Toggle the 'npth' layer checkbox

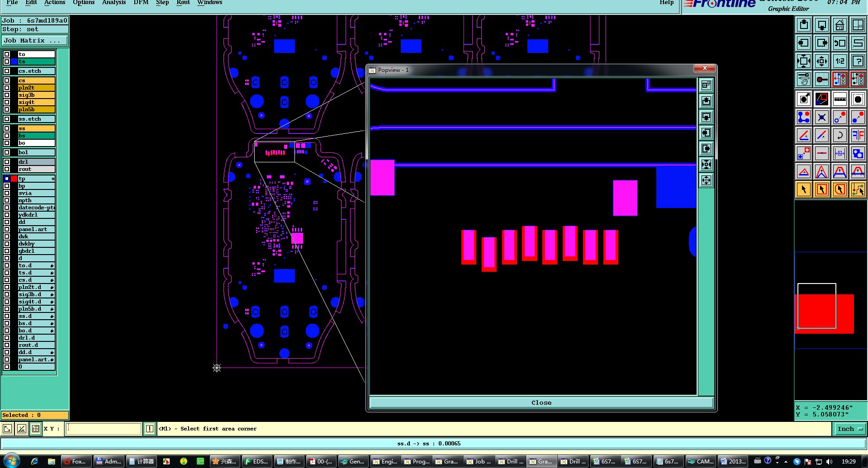click(7, 200)
